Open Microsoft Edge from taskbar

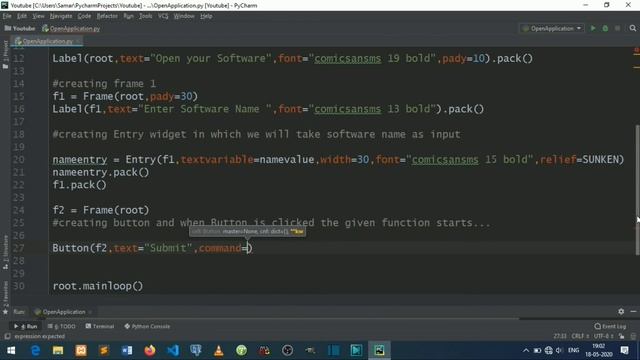click(35, 350)
